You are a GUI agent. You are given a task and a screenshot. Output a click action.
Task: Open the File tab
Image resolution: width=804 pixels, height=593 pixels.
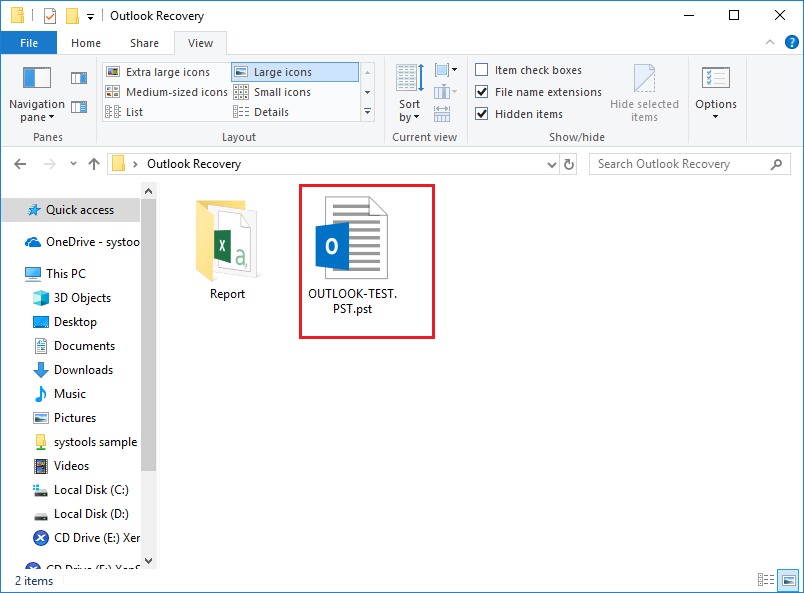coord(29,43)
